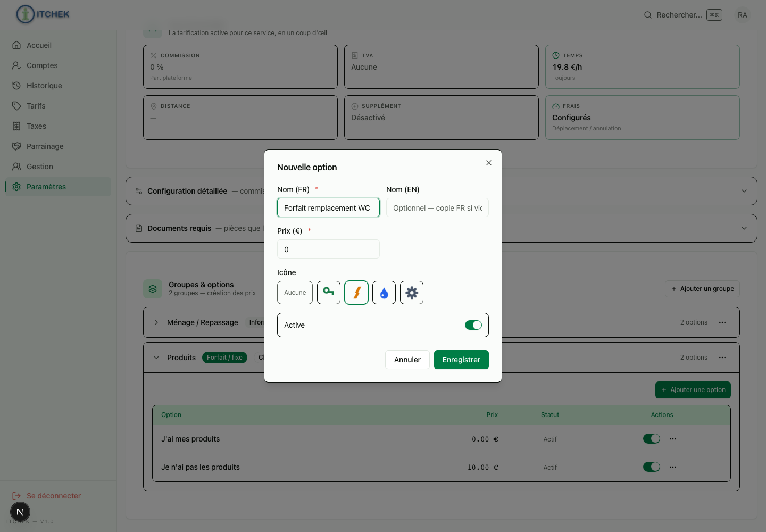Screen dimensions: 766x532
Task: Select the key icon for the option
Action: (x=329, y=293)
